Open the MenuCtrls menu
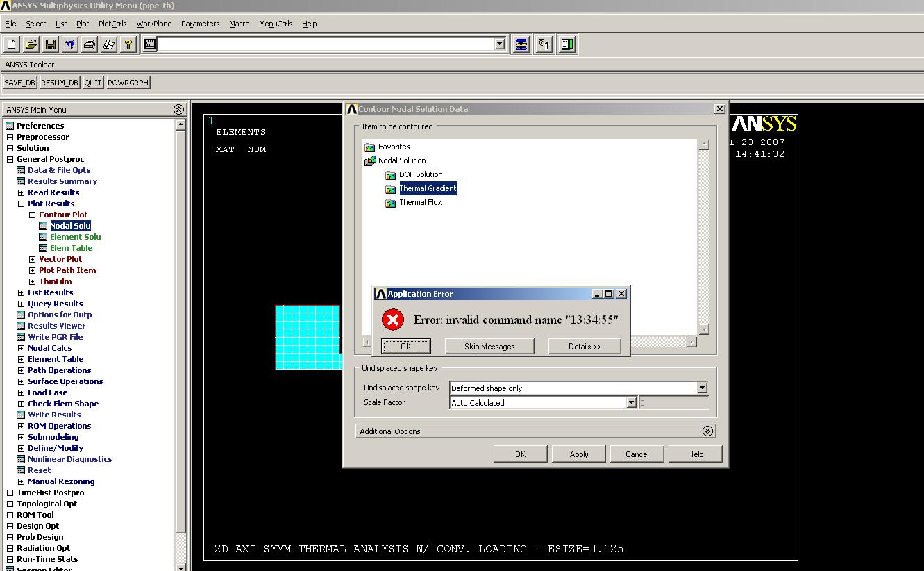Image resolution: width=924 pixels, height=571 pixels. point(276,24)
